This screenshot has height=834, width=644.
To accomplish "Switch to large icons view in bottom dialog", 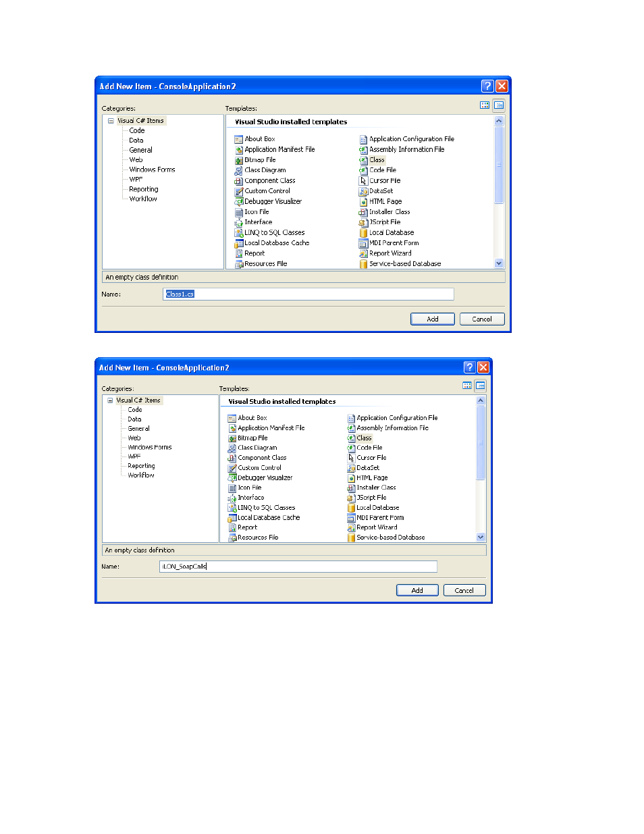I will tap(467, 386).
